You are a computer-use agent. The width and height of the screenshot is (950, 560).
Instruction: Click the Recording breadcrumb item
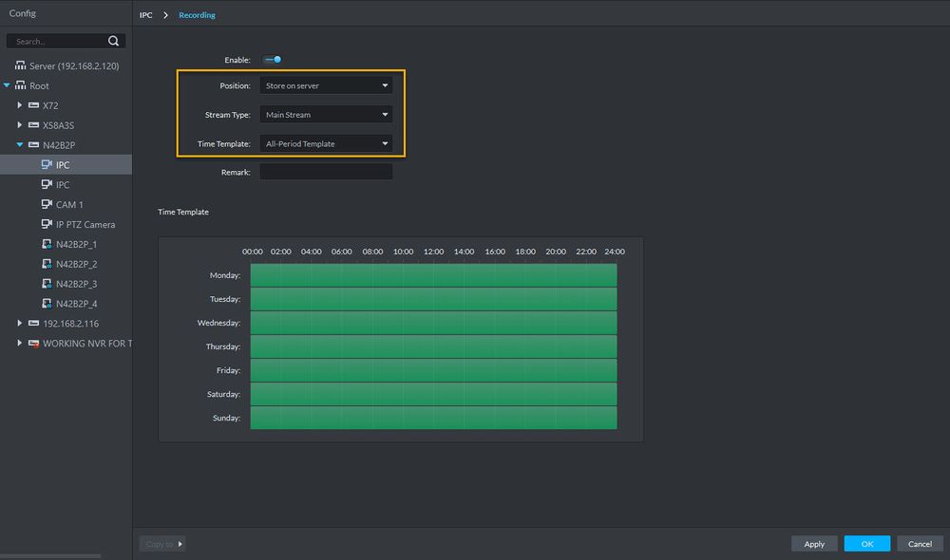click(197, 15)
